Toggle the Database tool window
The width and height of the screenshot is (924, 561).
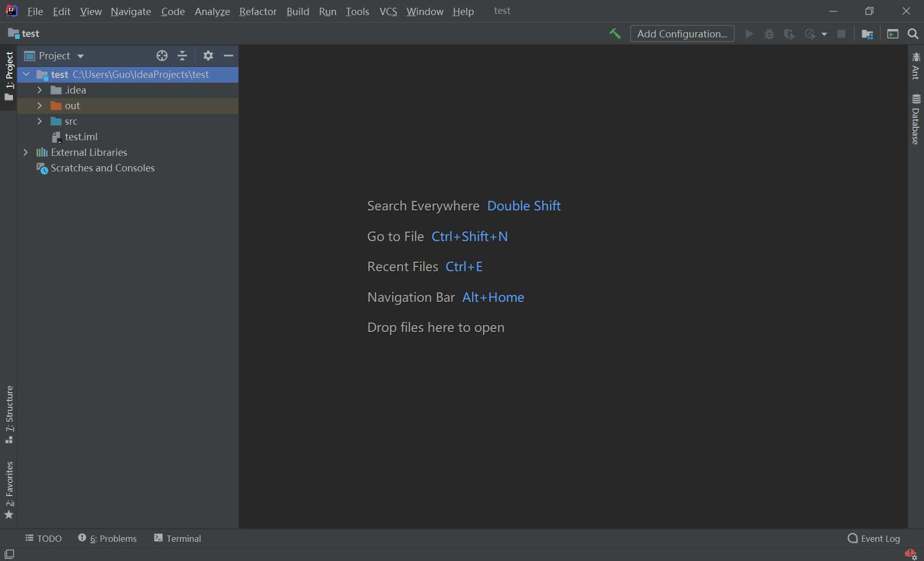(916, 119)
